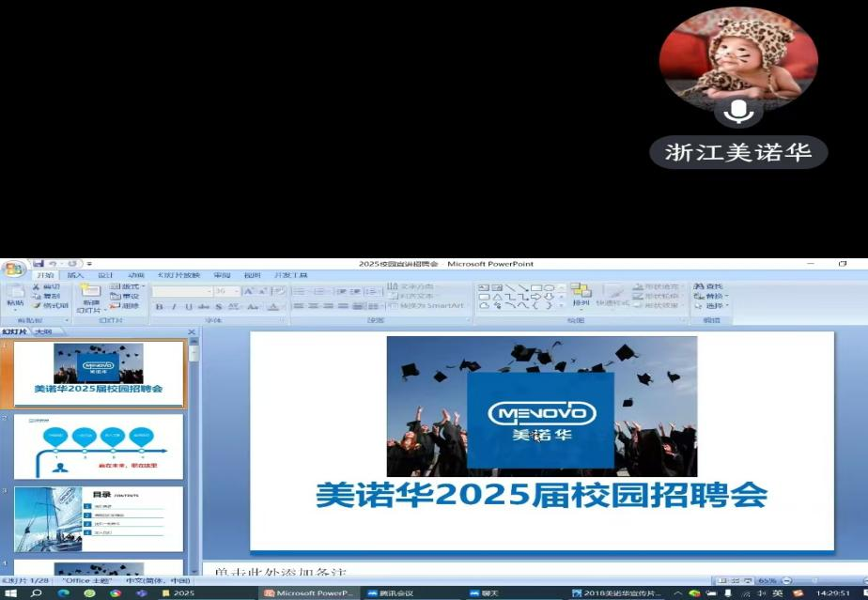Open the Aa change case menu
Image resolution: width=868 pixels, height=600 pixels.
pos(253,307)
